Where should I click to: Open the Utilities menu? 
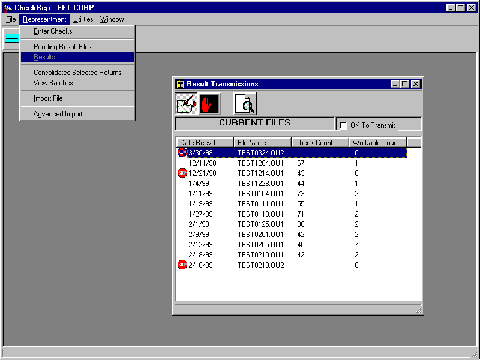coord(83,19)
